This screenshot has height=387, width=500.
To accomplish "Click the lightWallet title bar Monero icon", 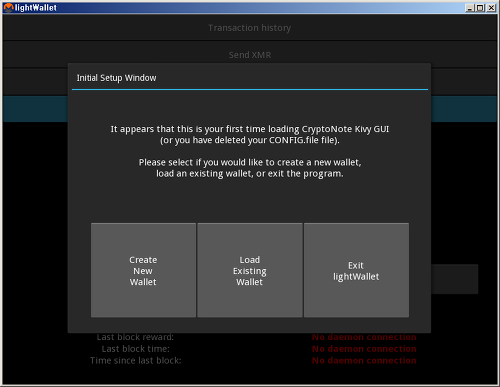I will [x=8, y=7].
